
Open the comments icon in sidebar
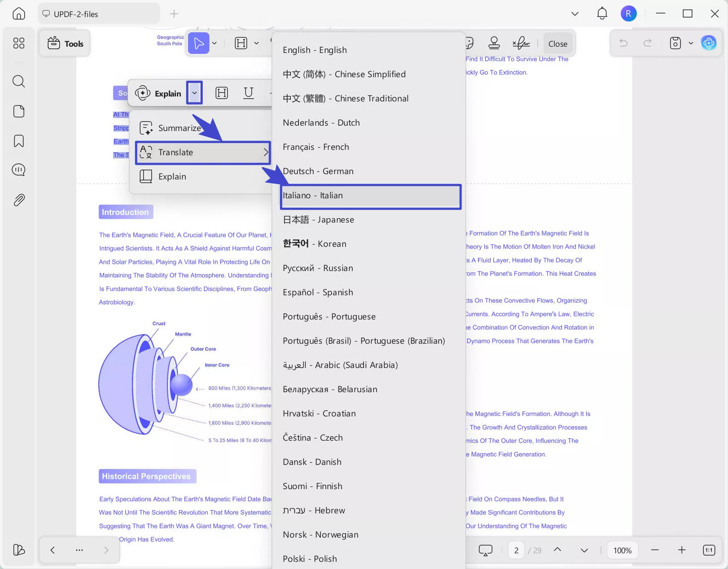click(x=18, y=170)
